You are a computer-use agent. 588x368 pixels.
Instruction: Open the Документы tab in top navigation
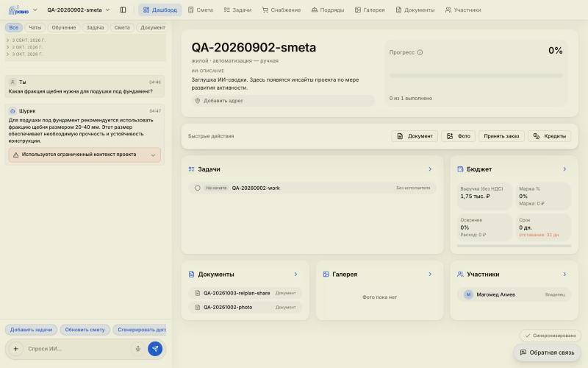pyautogui.click(x=415, y=10)
